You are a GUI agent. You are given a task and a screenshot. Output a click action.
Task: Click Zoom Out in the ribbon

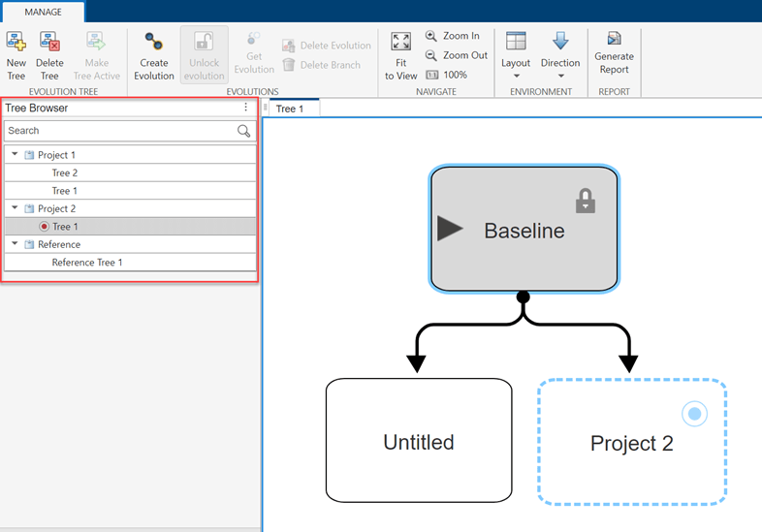(457, 55)
